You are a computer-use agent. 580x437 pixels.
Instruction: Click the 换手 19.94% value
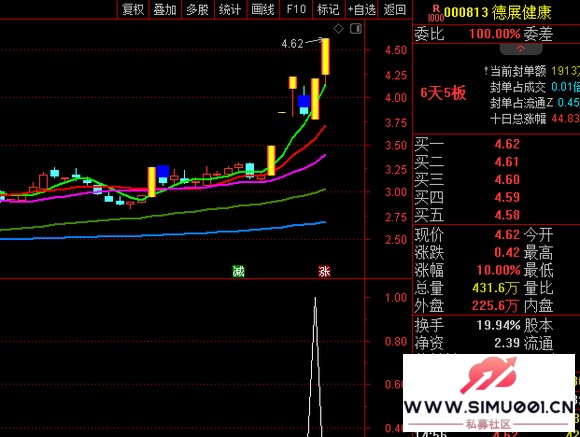click(x=498, y=325)
